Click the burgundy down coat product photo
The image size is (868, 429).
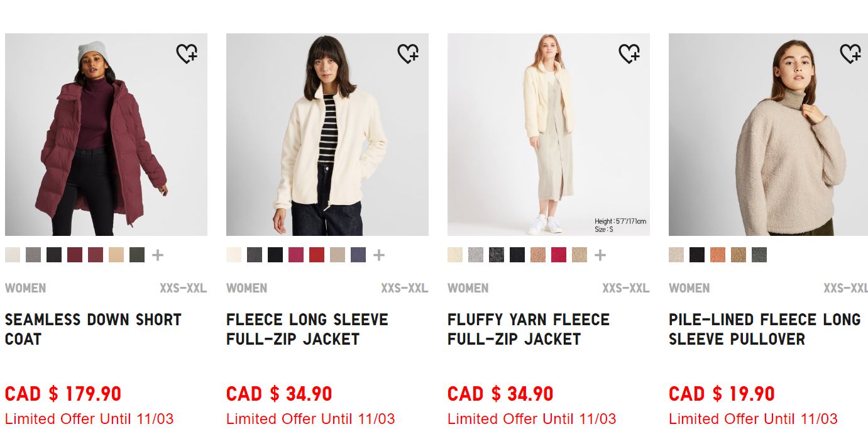[106, 135]
